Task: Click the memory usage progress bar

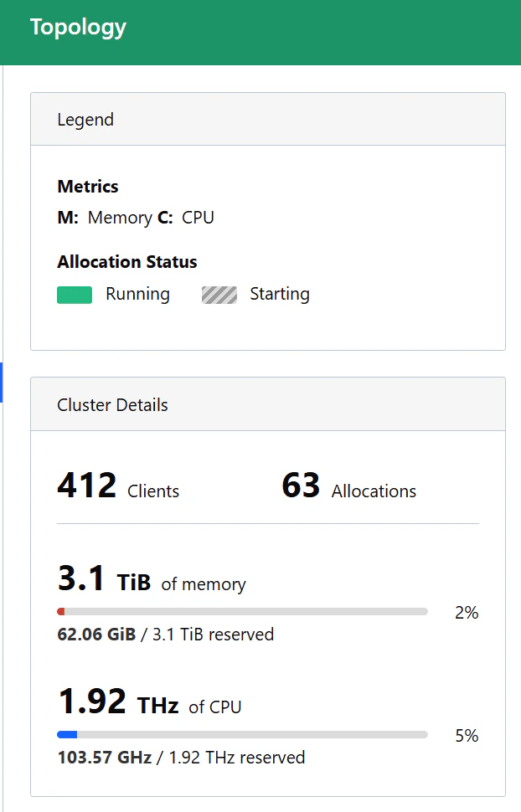Action: [242, 612]
